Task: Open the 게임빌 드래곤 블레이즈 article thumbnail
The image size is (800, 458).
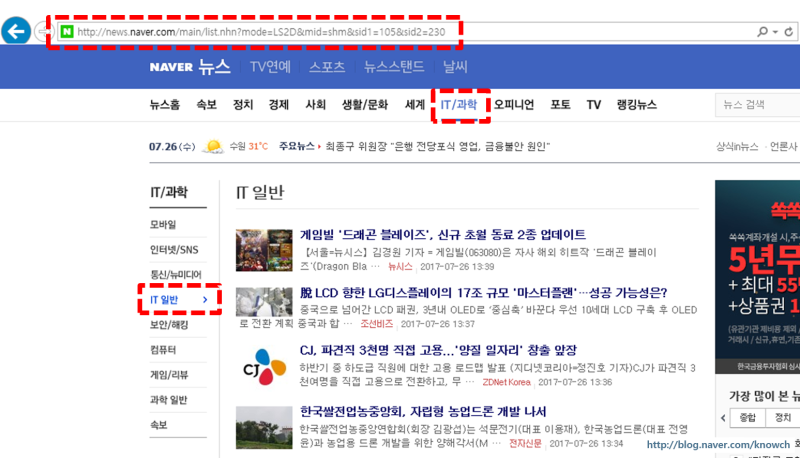Action: point(264,250)
